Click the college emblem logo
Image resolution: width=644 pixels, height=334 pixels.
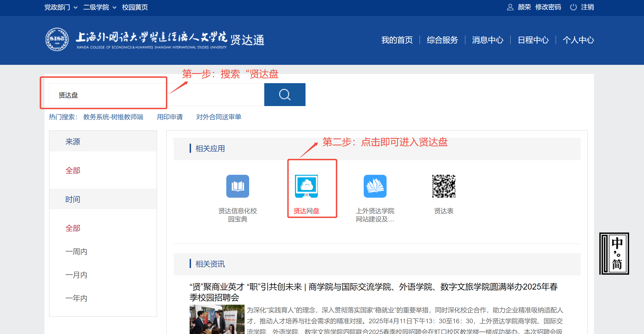click(x=57, y=39)
